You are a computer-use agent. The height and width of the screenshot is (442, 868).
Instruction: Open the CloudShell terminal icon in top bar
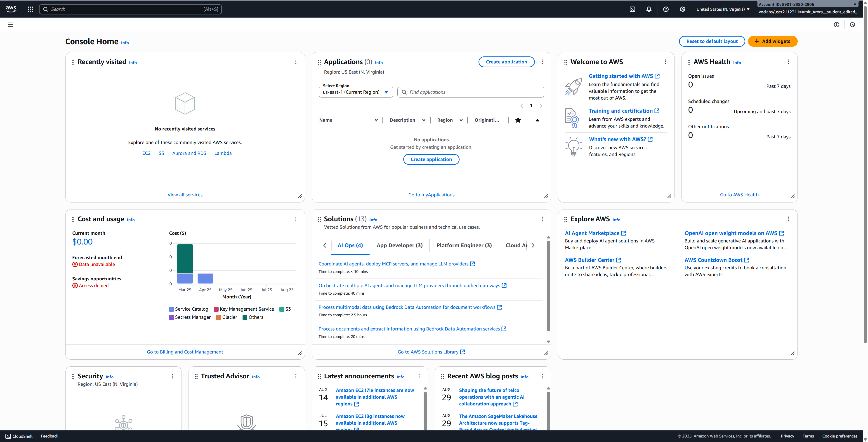click(632, 9)
